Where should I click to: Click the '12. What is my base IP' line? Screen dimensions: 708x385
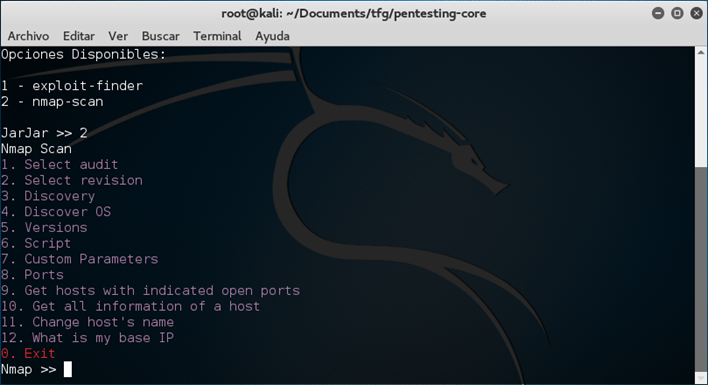click(87, 338)
